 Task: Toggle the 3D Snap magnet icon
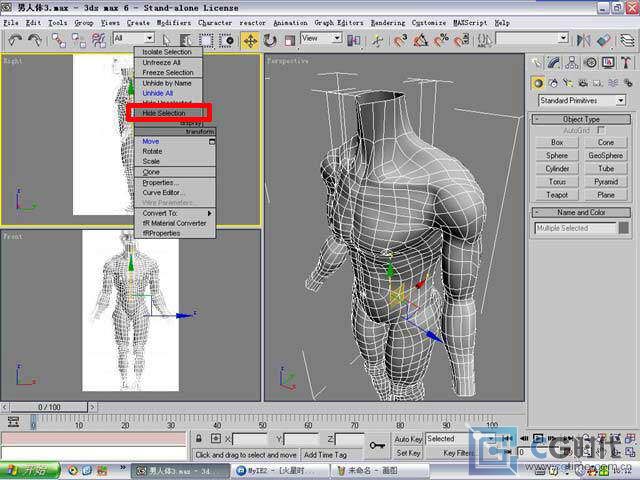tap(400, 40)
